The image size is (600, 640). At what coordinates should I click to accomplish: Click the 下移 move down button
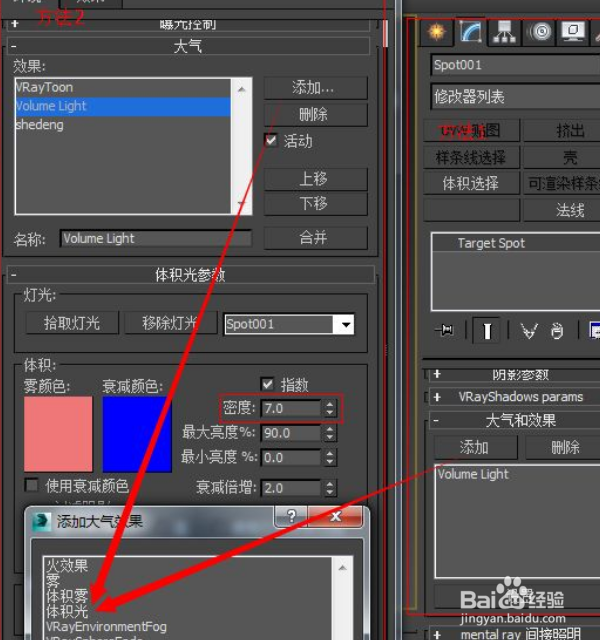[x=316, y=203]
